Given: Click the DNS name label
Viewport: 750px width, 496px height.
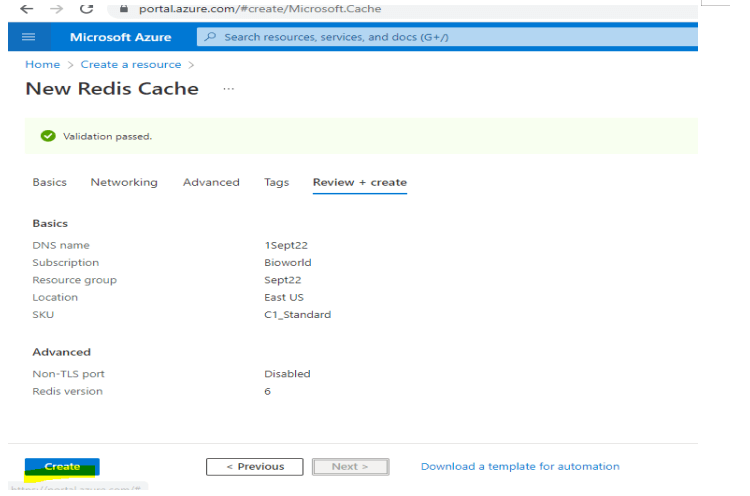Looking at the screenshot, I should pyautogui.click(x=61, y=245).
